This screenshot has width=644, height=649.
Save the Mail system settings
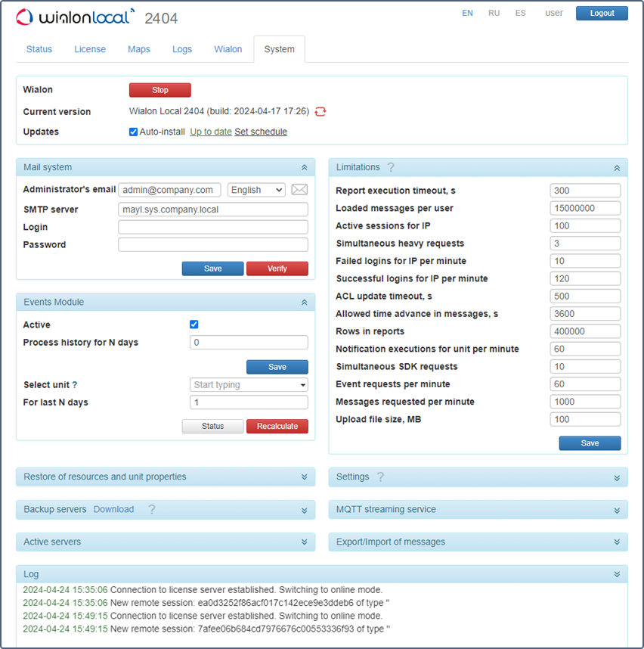pos(213,269)
